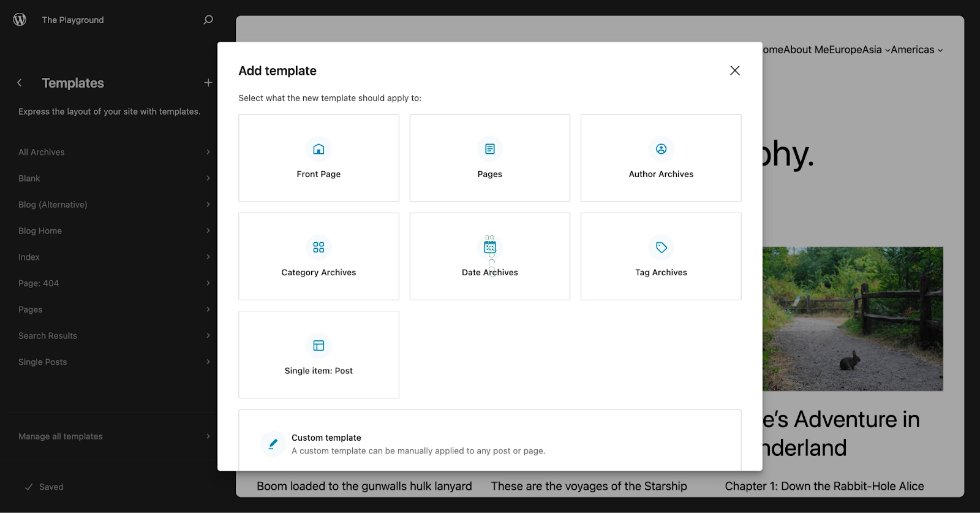This screenshot has height=513, width=980.
Task: Expand the Blog Home row chevron
Action: (x=208, y=231)
